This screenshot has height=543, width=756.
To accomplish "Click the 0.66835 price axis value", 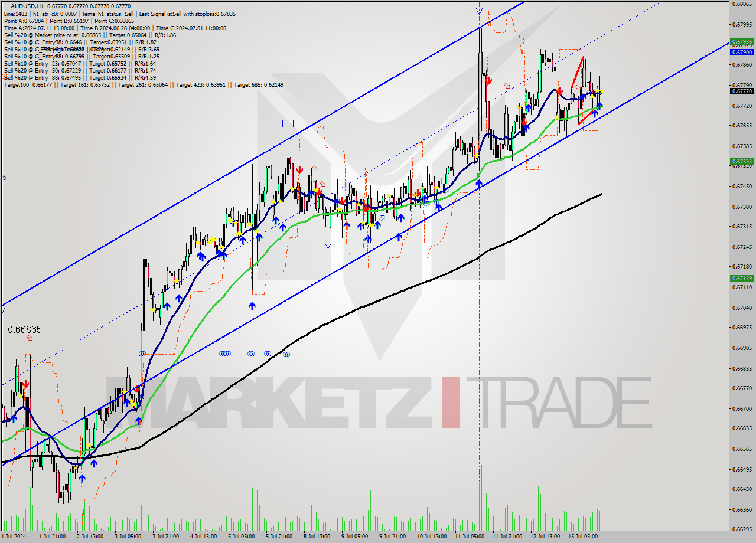I will pyautogui.click(x=742, y=369).
